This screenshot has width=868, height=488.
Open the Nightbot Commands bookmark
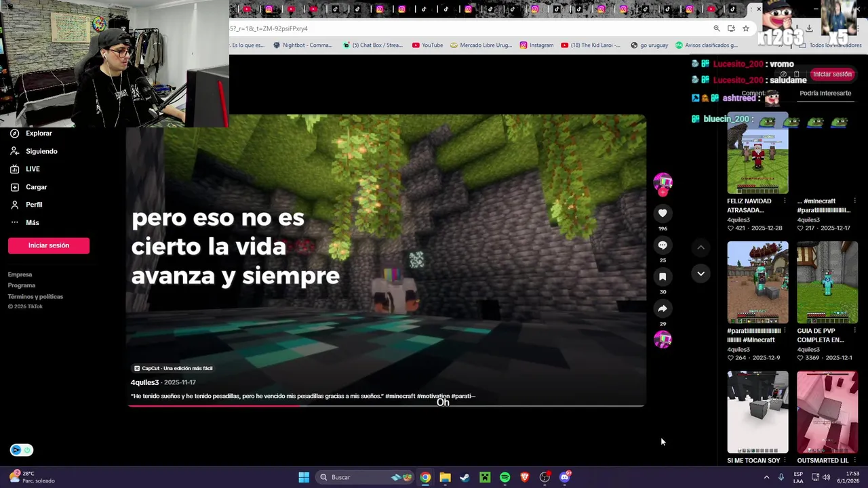pyautogui.click(x=302, y=45)
